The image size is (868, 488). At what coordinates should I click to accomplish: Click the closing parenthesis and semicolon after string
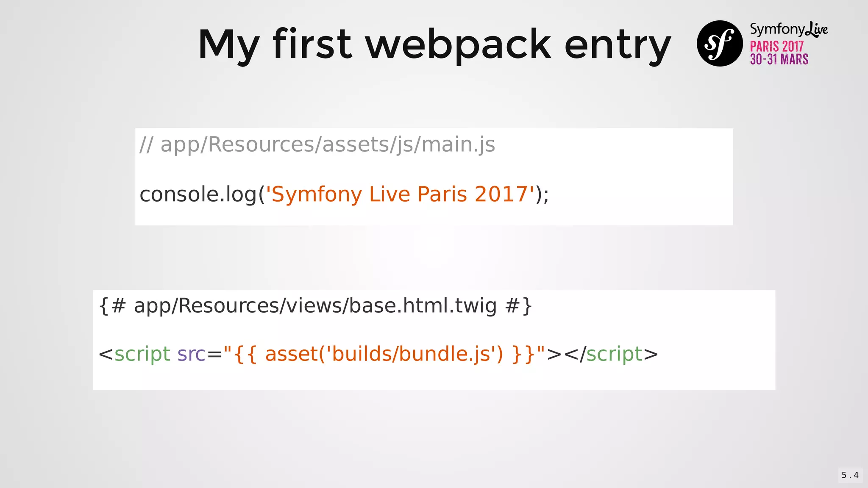click(x=542, y=194)
